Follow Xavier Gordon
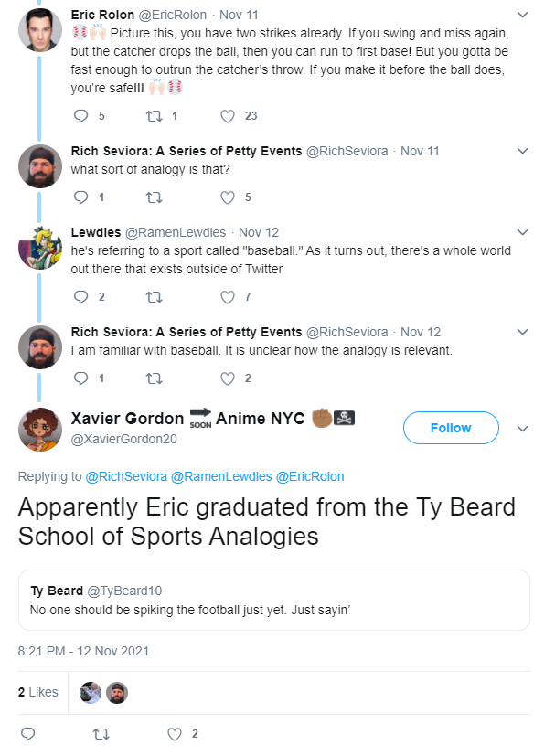This screenshot has width=555, height=756. point(451,428)
